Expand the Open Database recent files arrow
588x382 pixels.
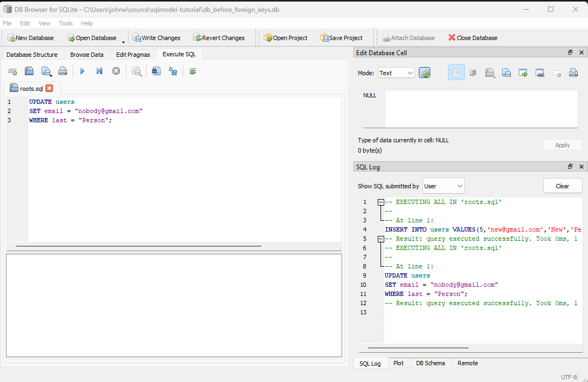123,42
